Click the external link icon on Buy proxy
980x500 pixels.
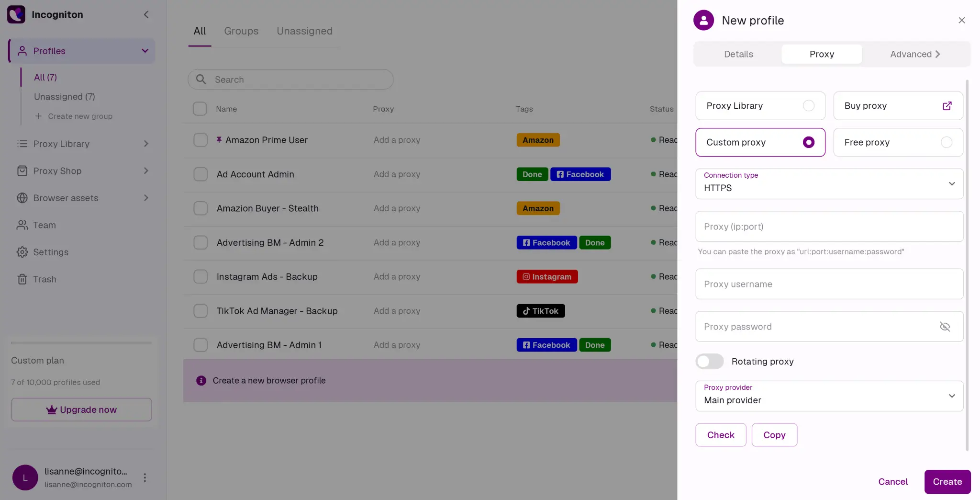(x=947, y=106)
